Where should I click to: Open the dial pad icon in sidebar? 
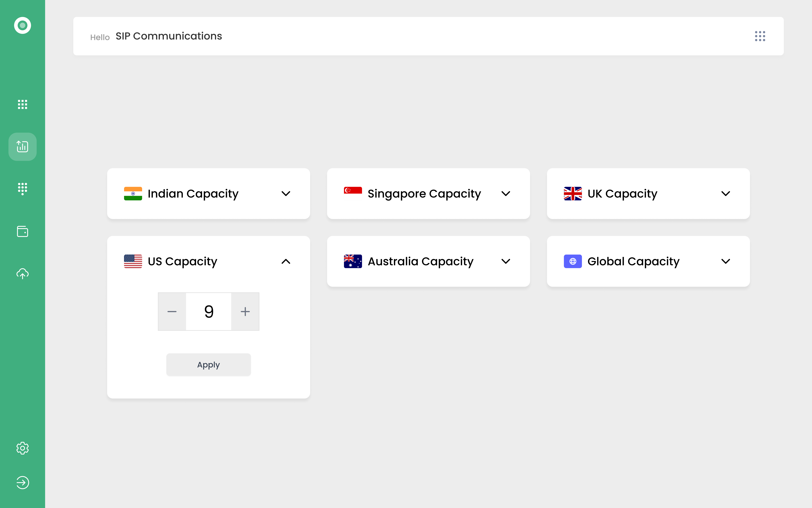point(22,189)
